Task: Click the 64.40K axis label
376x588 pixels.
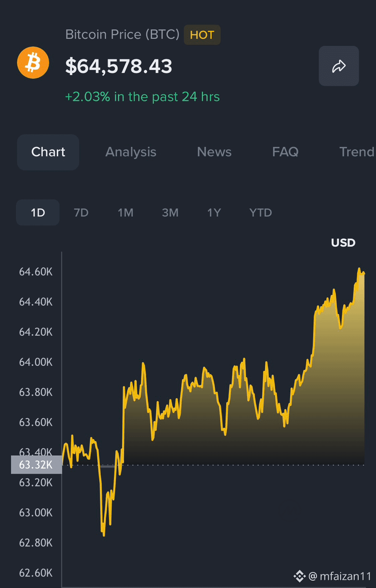Action: tap(36, 302)
